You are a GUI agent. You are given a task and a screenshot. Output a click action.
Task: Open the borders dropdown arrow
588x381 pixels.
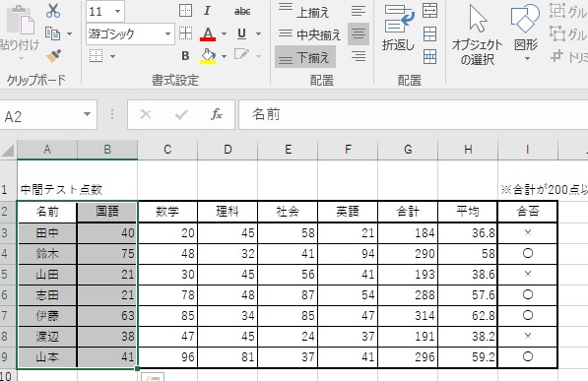tap(112, 57)
